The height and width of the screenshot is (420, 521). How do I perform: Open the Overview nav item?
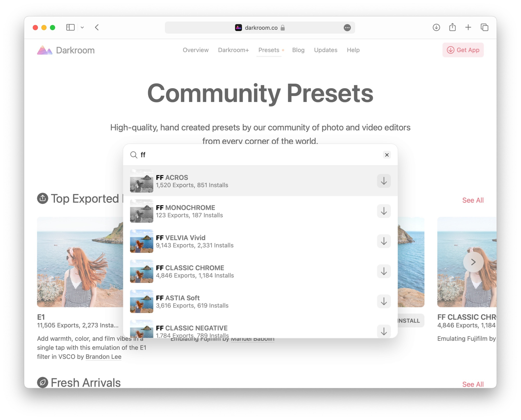coord(196,50)
